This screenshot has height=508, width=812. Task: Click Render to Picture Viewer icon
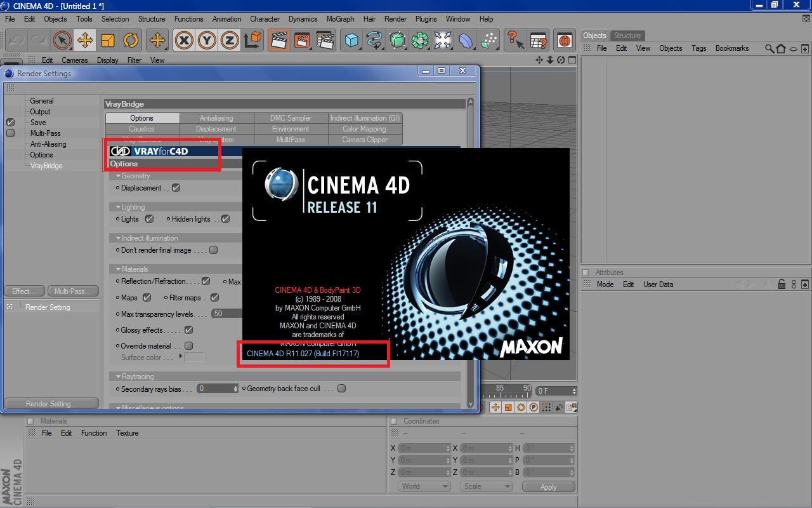(x=302, y=41)
